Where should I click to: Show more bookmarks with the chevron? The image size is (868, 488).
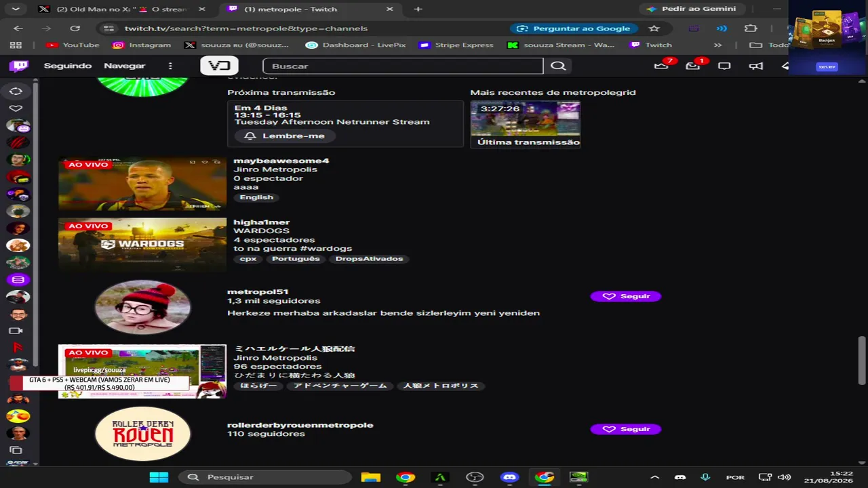718,45
